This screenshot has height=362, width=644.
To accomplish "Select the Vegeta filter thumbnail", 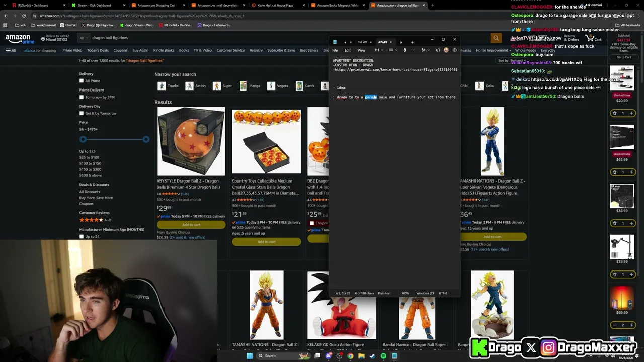I will coord(271,86).
